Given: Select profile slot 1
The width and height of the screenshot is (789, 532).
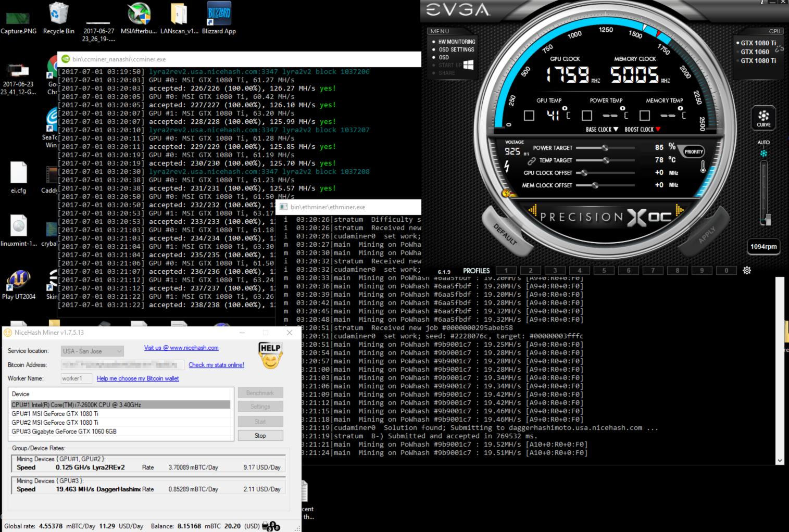Looking at the screenshot, I should (506, 271).
